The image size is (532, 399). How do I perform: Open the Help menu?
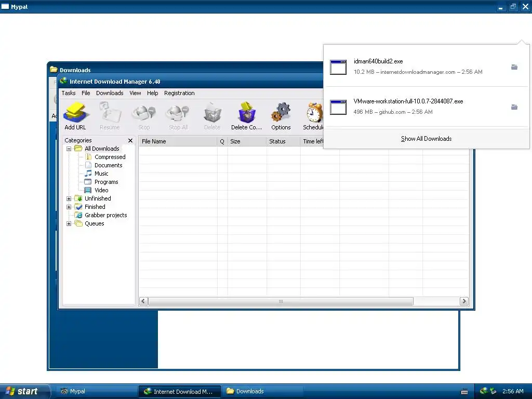click(152, 93)
